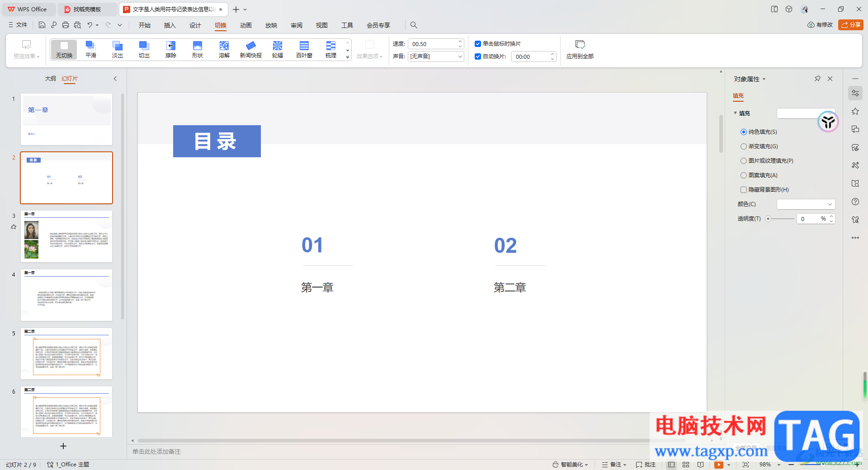
Task: Click the 批注 comments button in status bar
Action: click(x=646, y=465)
